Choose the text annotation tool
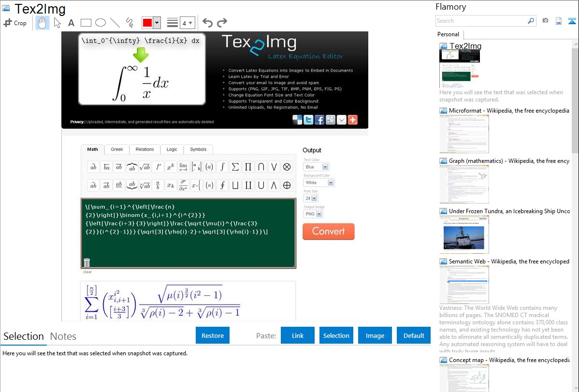The height and width of the screenshot is (392, 579). pos(71,23)
